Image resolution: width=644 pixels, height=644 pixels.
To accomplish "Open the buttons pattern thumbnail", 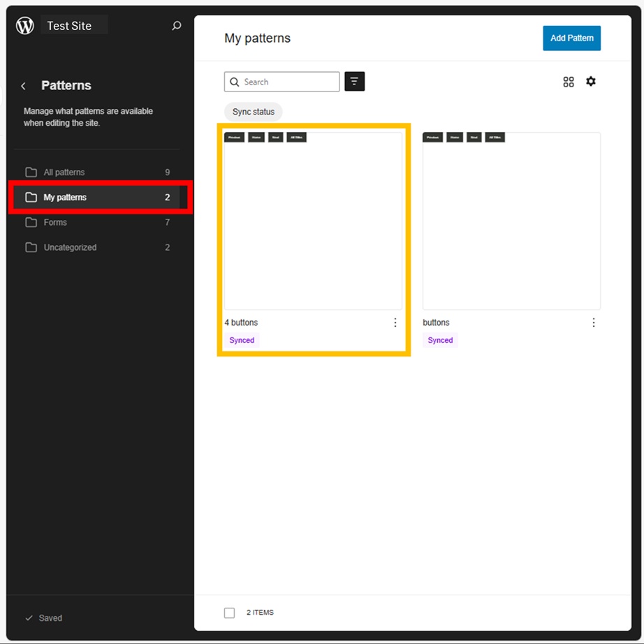I will point(511,221).
